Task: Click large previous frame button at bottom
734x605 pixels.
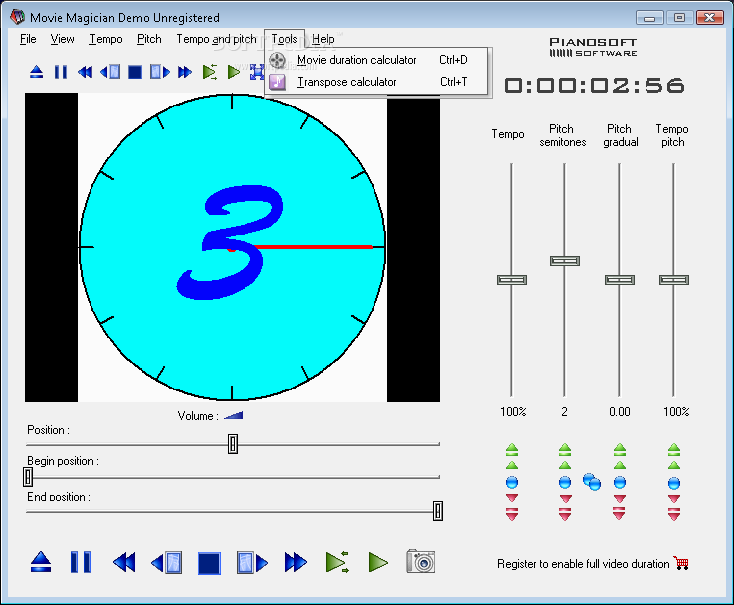Action: point(166,562)
